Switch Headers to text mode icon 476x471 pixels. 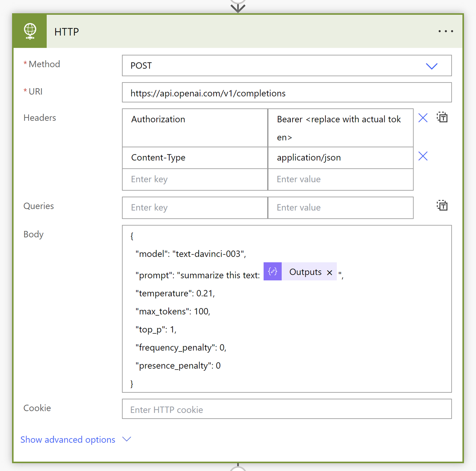coord(442,117)
